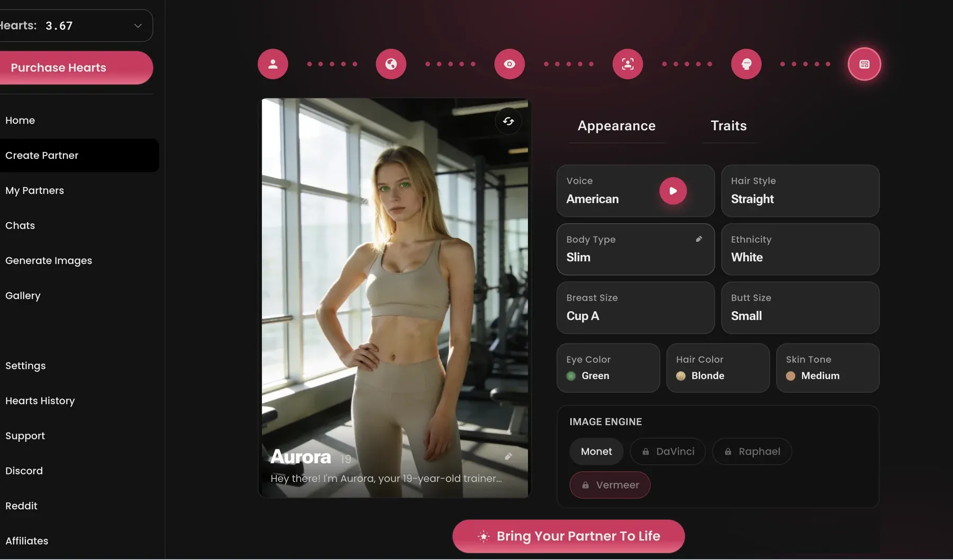Select the Monet image engine

click(596, 451)
